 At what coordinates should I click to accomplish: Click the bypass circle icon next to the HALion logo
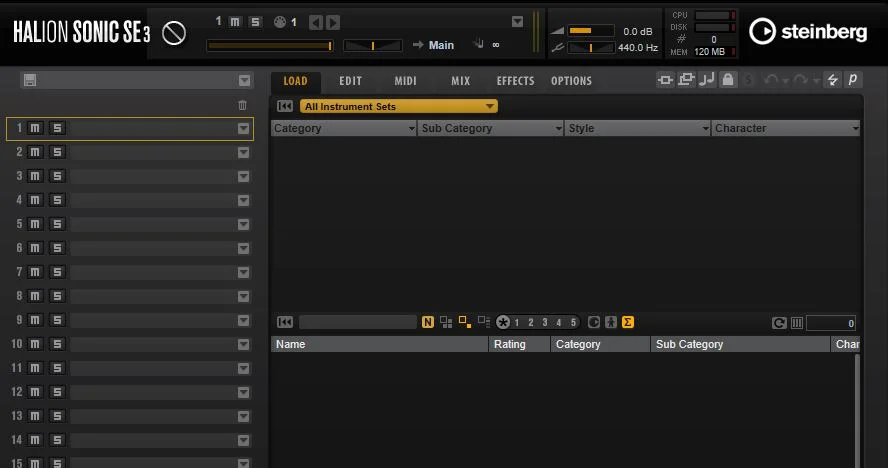point(174,33)
